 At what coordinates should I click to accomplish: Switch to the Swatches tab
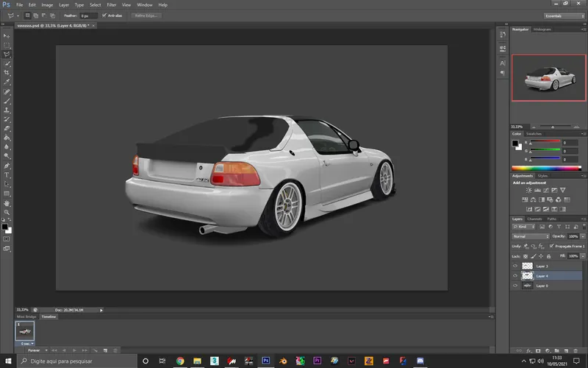534,134
